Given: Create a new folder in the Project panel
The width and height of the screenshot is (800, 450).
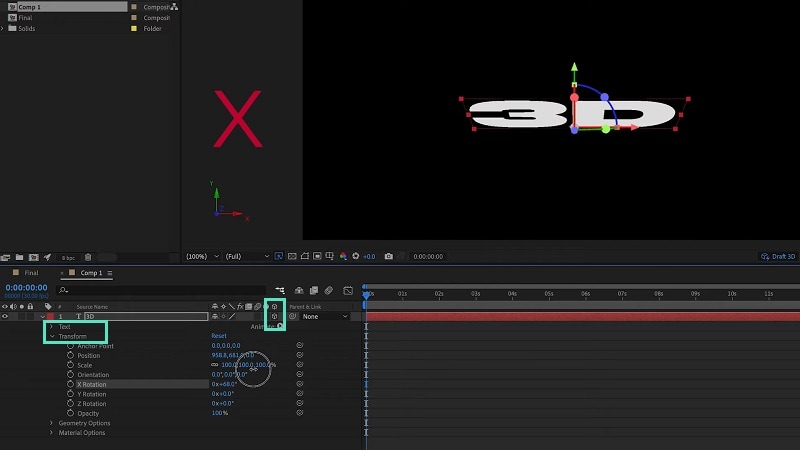Looking at the screenshot, I should 19,257.
